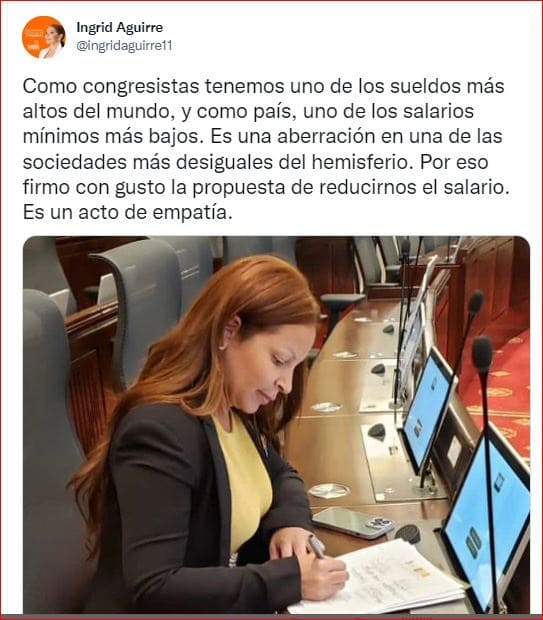Open the attached congress photo
Image resolution: width=543 pixels, height=620 pixels.
[276, 425]
